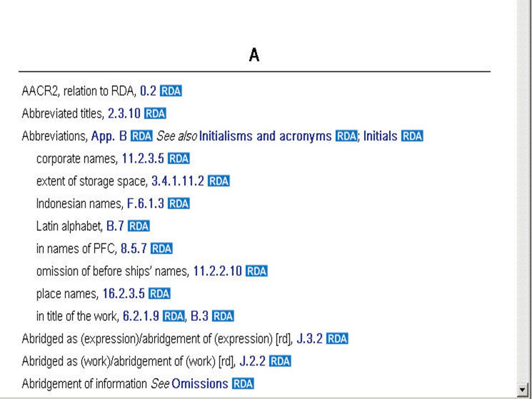Open rule 6.2.1.9 title of the work
Screen dimensions: 532x399
pos(141,316)
